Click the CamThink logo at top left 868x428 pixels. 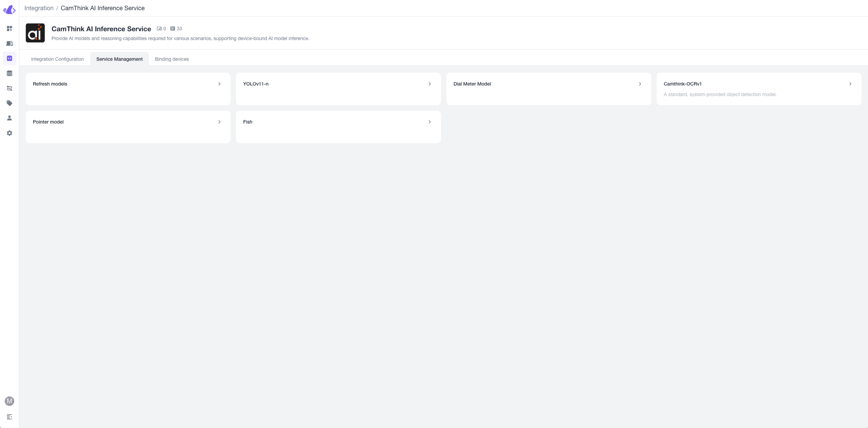9,10
